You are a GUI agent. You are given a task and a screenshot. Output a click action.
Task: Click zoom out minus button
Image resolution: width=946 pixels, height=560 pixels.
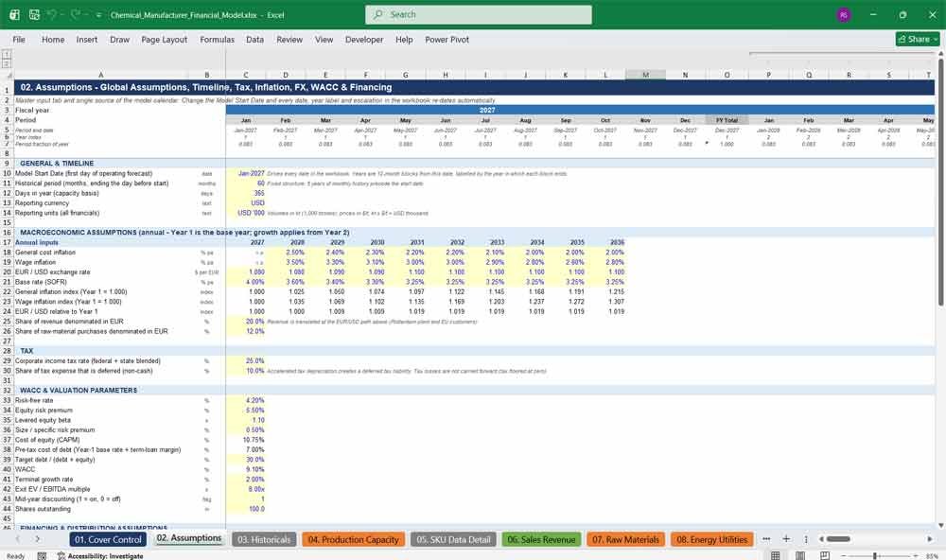pyautogui.click(x=844, y=555)
